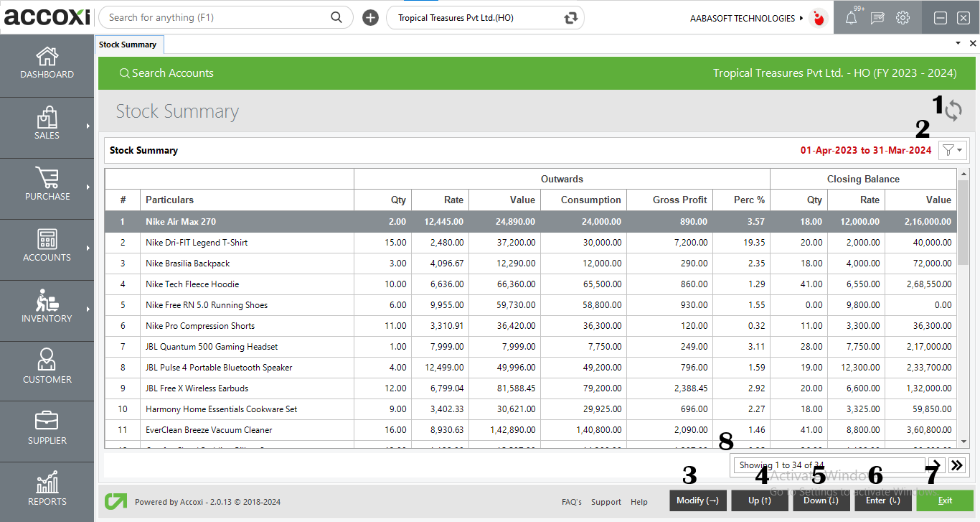The image size is (980, 522).
Task: Open the Reports section in sidebar
Action: coord(47,488)
